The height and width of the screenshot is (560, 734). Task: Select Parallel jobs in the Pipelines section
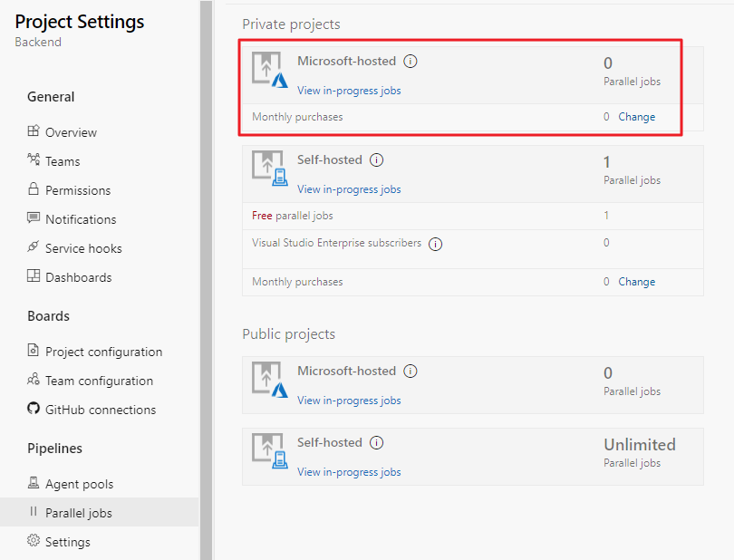79,513
